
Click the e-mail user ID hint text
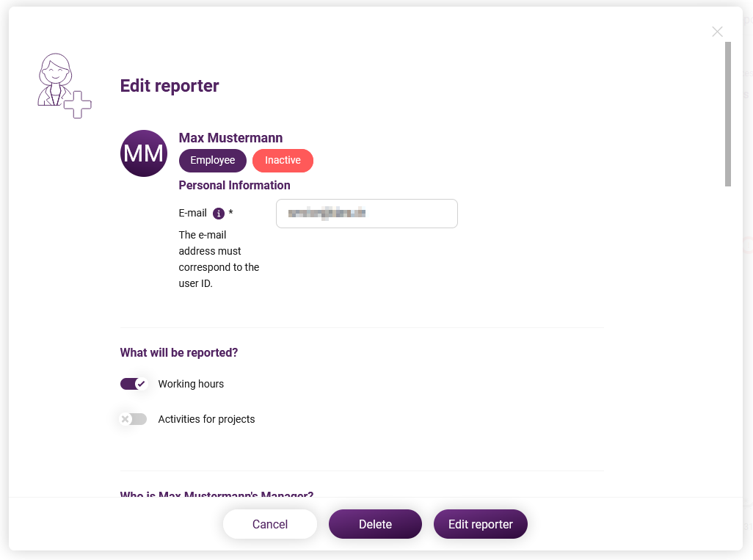[x=219, y=259]
